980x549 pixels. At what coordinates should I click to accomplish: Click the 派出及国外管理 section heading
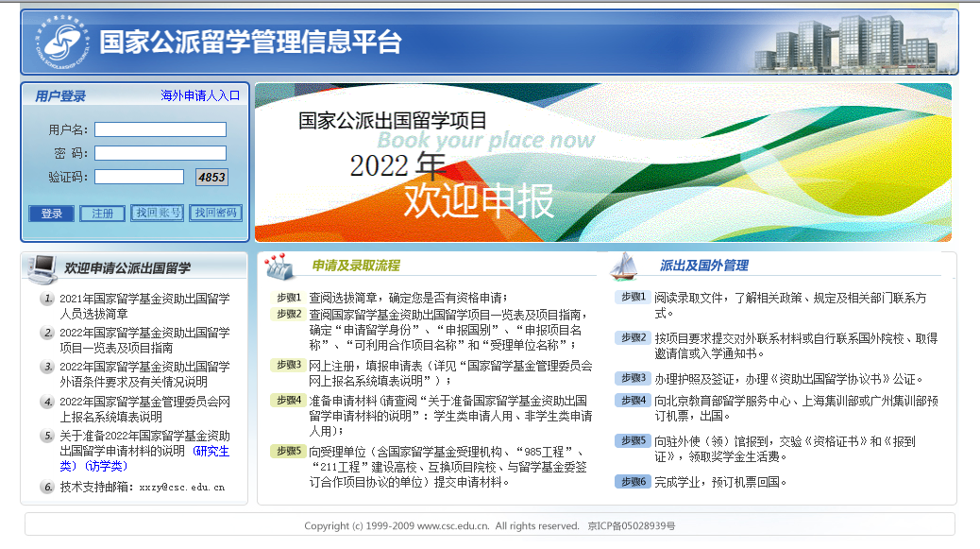tap(703, 266)
